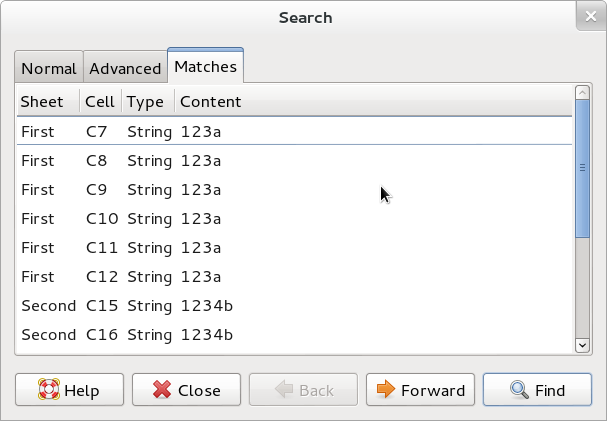Click the blue scrollbar thumb
607x421 pixels.
(582, 169)
